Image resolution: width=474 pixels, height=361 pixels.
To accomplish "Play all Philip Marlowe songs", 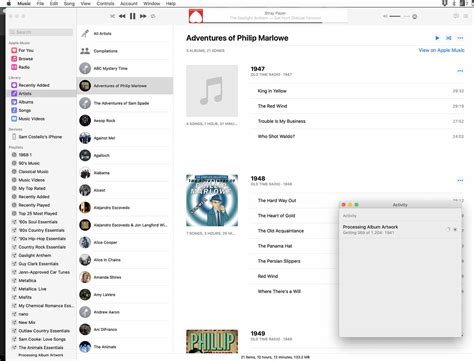I will (437, 38).
